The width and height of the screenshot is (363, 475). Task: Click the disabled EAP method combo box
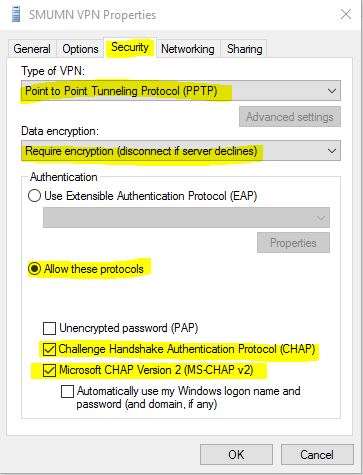(x=186, y=218)
